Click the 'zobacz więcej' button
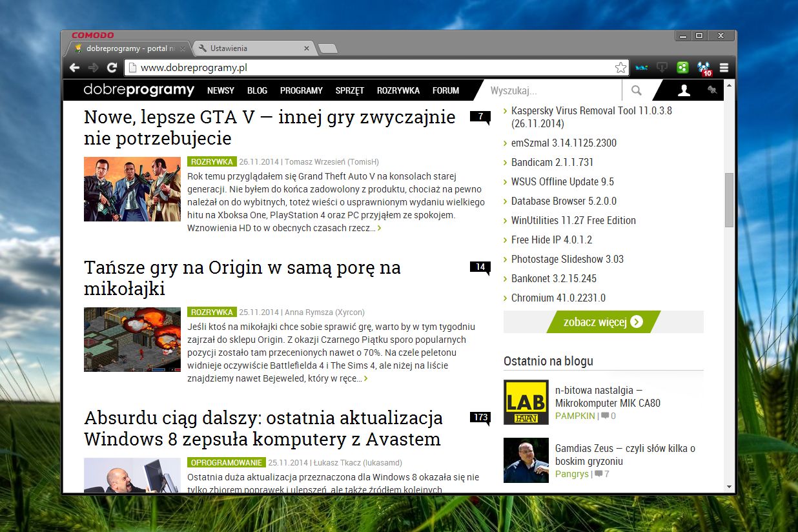Viewport: 798px width, 532px height. 603,322
